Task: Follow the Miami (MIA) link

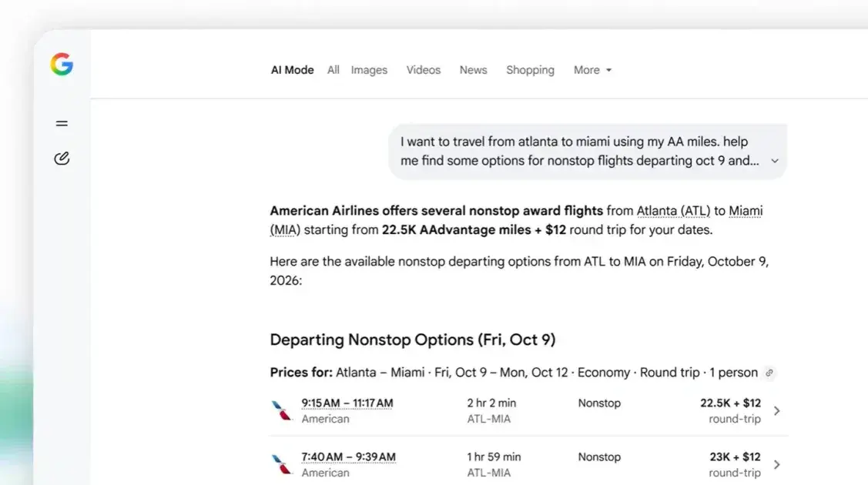Action: click(745, 211)
